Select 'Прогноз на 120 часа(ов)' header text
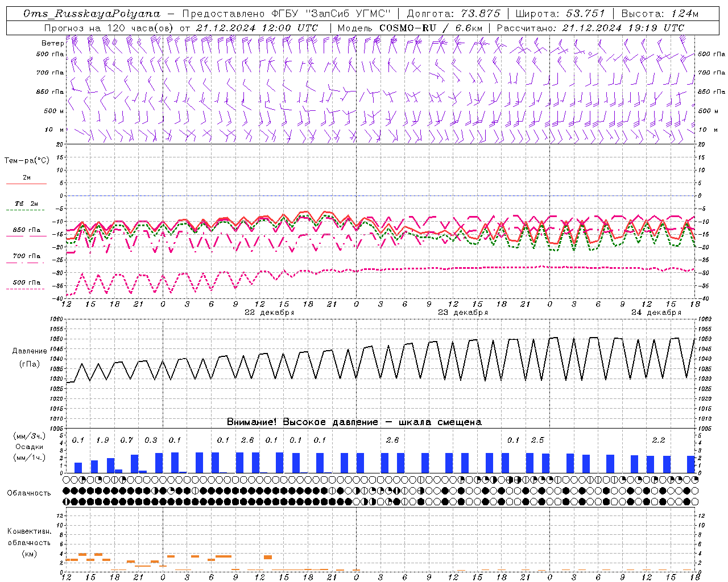 coord(109,28)
